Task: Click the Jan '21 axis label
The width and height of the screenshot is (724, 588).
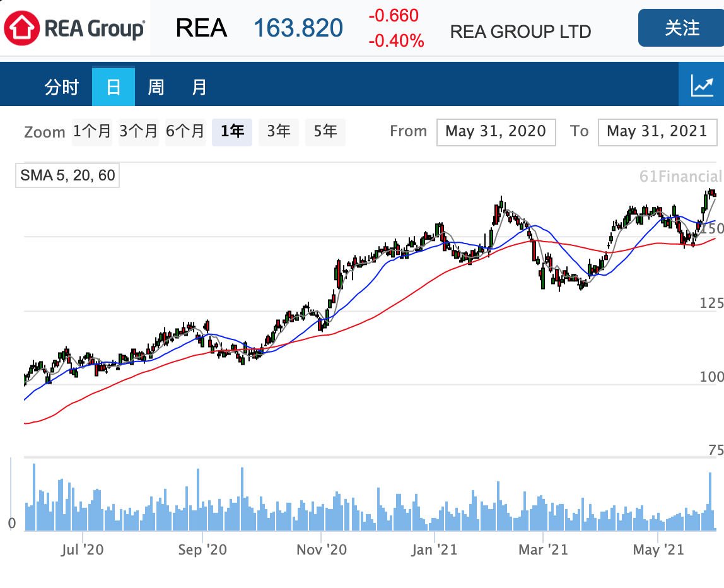Action: pos(434,550)
